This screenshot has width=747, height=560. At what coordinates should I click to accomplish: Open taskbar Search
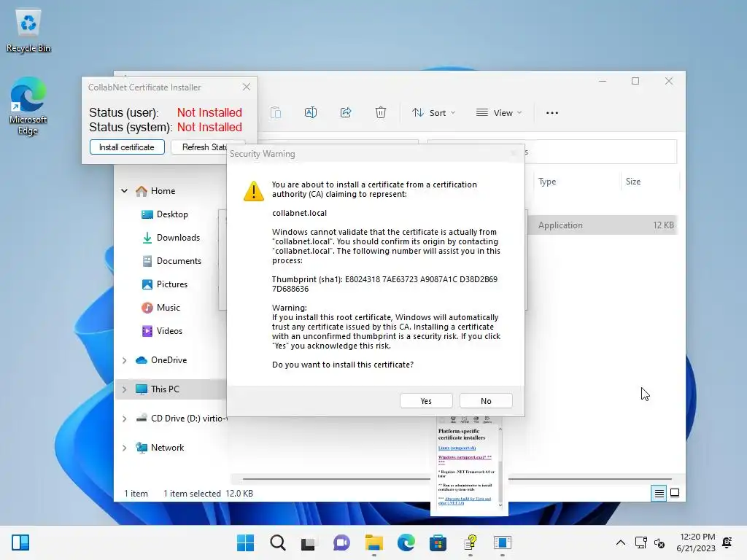pos(278,542)
